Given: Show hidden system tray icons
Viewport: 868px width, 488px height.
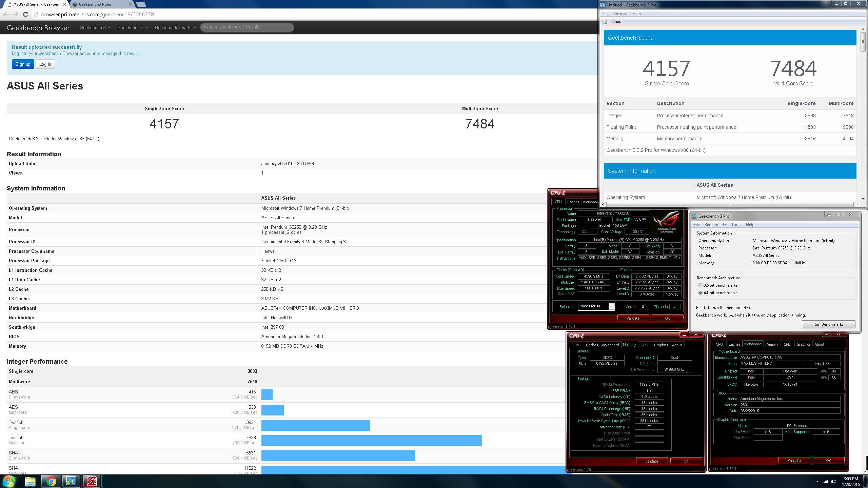Looking at the screenshot, I should tap(817, 482).
